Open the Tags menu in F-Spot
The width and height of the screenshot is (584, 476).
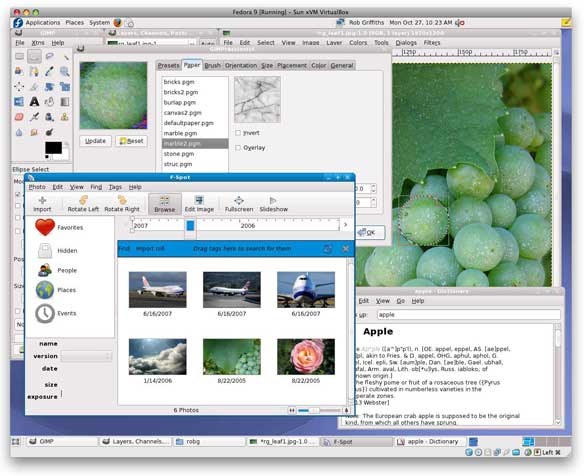pos(115,187)
